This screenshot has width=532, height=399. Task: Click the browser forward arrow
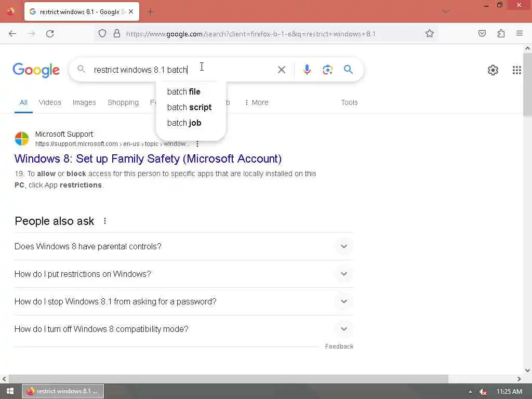click(x=31, y=34)
